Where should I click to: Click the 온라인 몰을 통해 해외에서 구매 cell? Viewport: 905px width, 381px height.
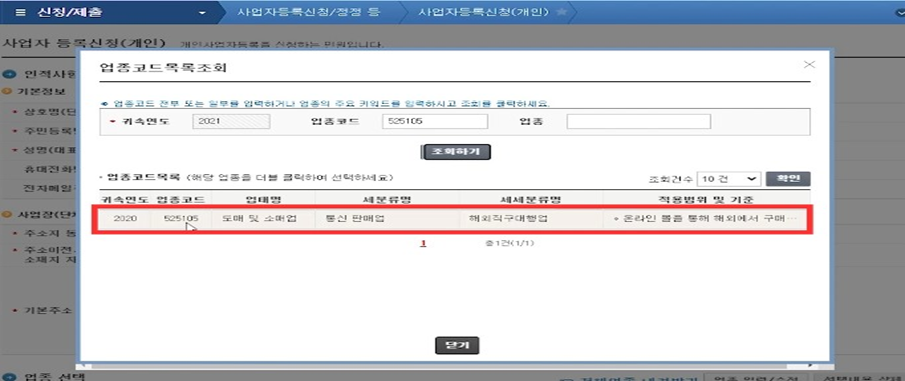point(706,219)
